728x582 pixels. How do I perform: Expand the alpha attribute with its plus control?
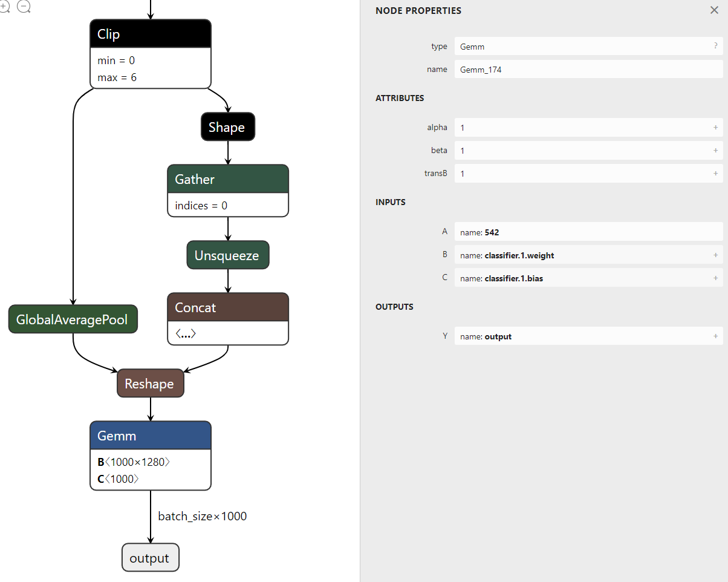pos(715,127)
